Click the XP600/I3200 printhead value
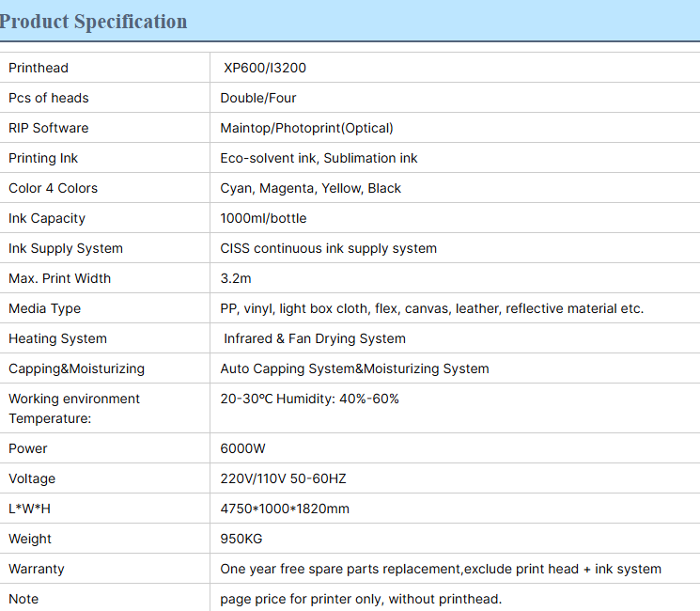The height and width of the screenshot is (611, 700). click(x=265, y=68)
